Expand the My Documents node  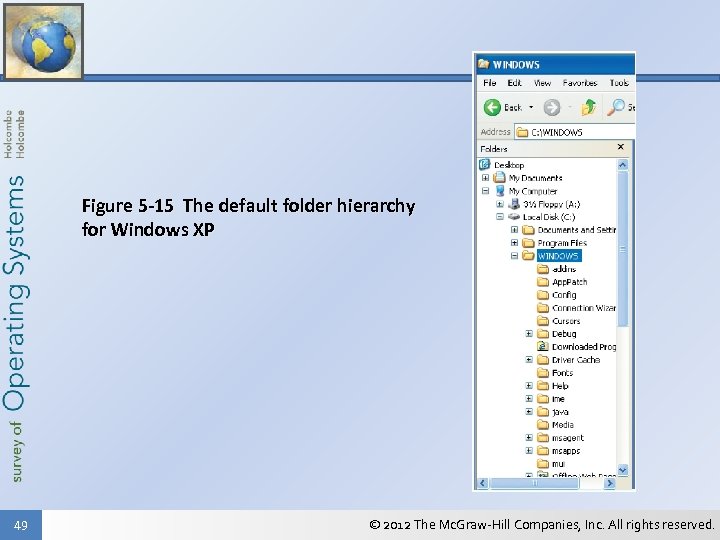pos(485,178)
